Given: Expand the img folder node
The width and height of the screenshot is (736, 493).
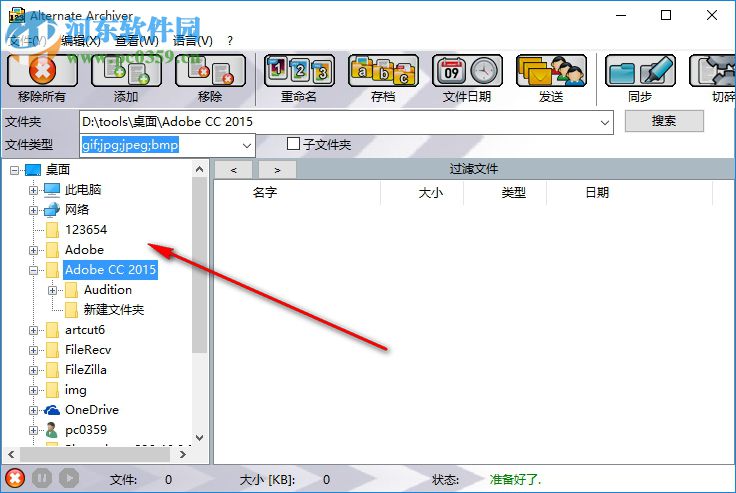Looking at the screenshot, I should [33, 390].
